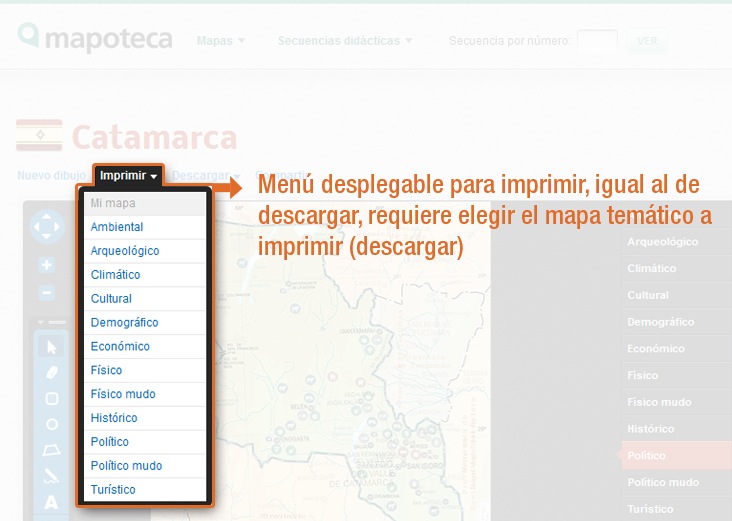Viewport: 732px width, 521px height.
Task: Choose Físico mudo in Imprimir menu
Action: pyautogui.click(x=145, y=394)
